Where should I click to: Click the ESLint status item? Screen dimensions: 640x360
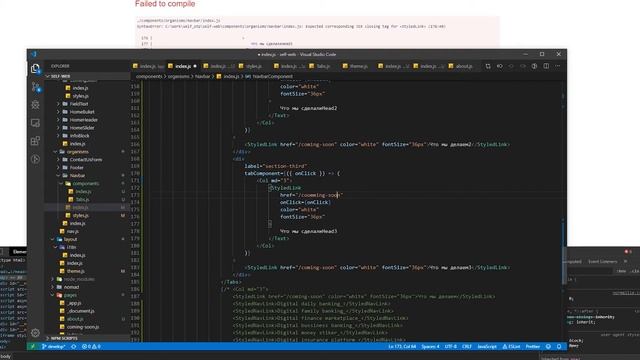pos(511,347)
